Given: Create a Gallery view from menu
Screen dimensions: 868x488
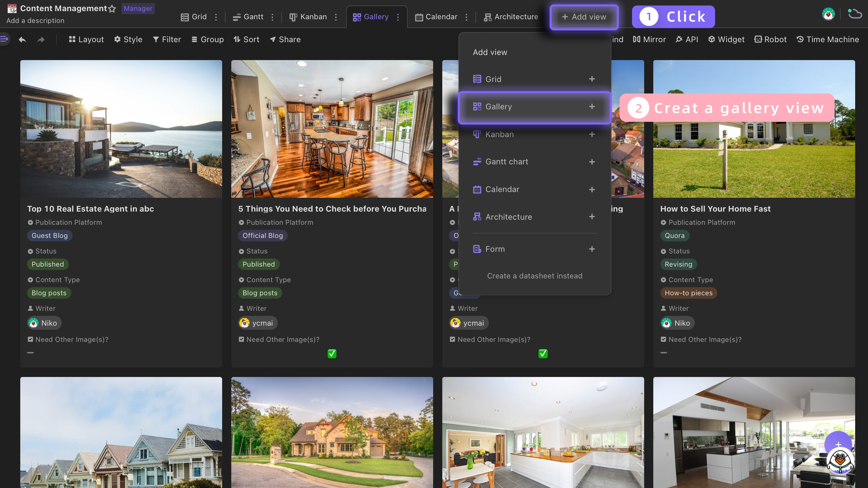Looking at the screenshot, I should click(x=534, y=107).
